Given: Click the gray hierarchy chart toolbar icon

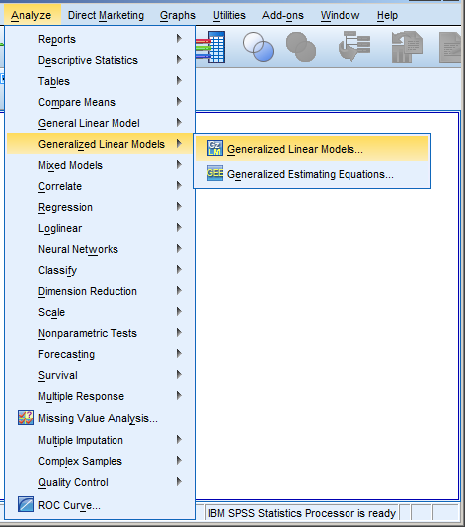Looking at the screenshot, I should click(354, 46).
